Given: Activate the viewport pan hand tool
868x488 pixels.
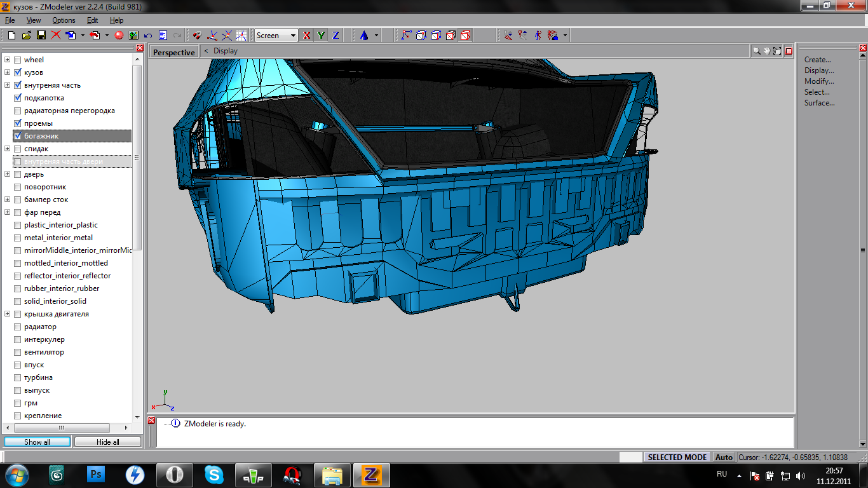Looking at the screenshot, I should click(x=767, y=51).
